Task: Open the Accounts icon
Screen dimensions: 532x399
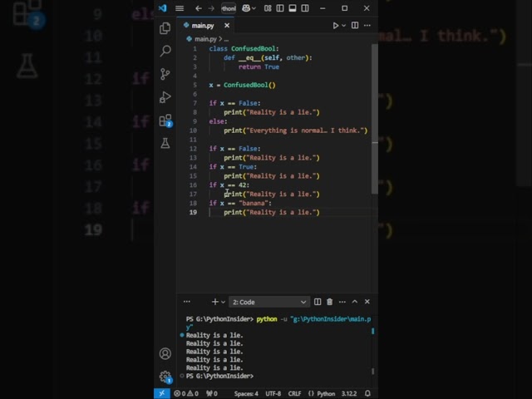Action: (165, 353)
